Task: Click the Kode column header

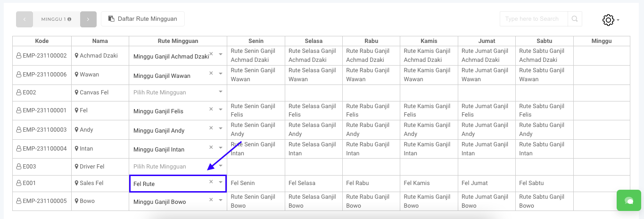Action: (42, 41)
